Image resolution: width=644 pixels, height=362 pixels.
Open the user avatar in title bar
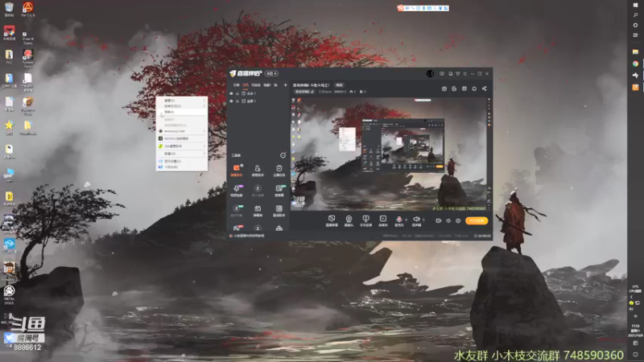[x=430, y=73]
